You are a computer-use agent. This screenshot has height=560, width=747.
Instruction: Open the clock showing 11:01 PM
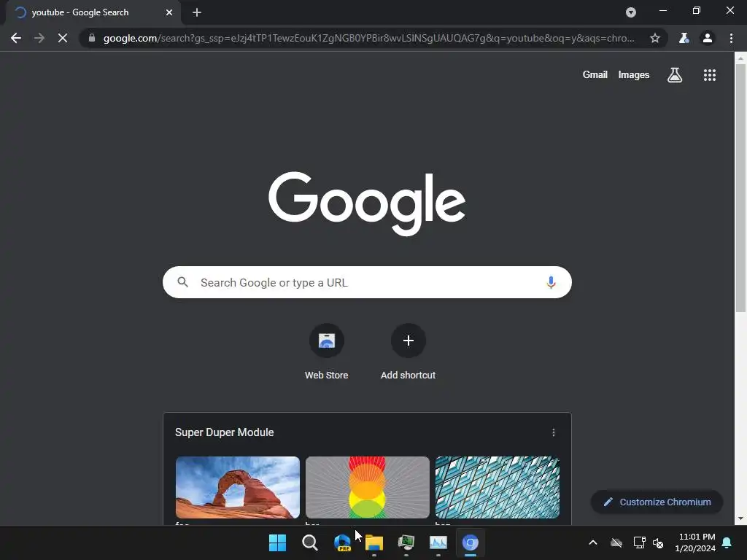tap(695, 542)
